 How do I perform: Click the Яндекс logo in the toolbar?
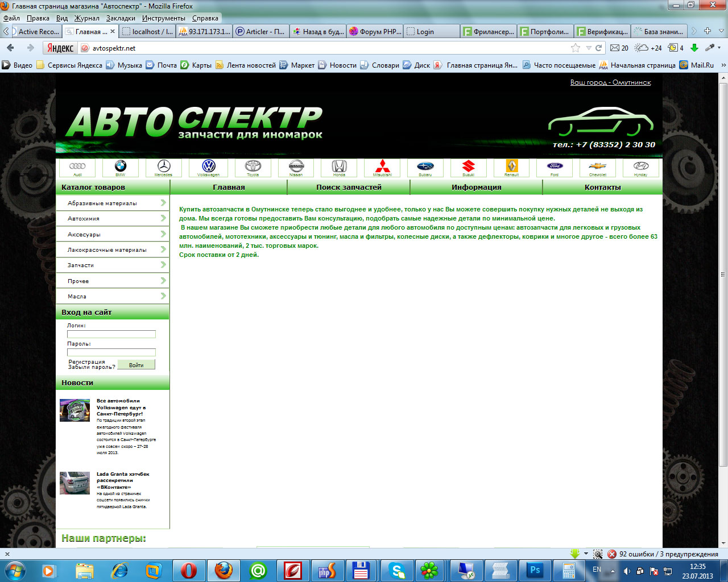click(60, 48)
